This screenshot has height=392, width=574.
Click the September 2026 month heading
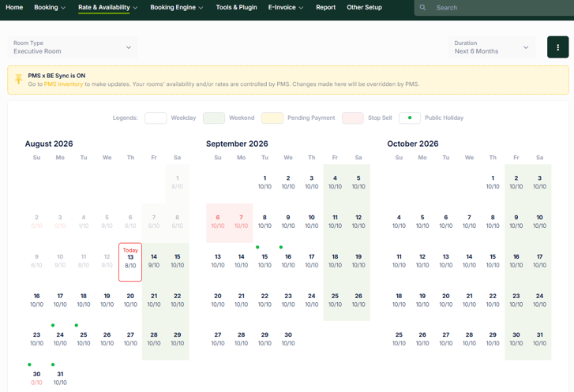(237, 144)
